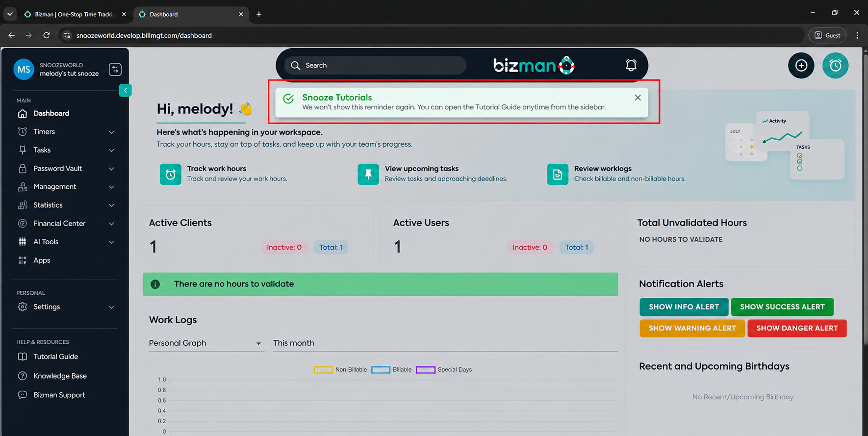Dismiss the Snooze Tutorials notification
This screenshot has height=436, width=868.
[638, 98]
